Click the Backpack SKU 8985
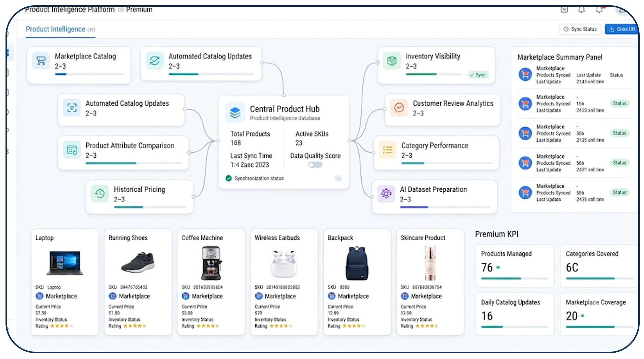This screenshot has width=644, height=359. pos(344,287)
